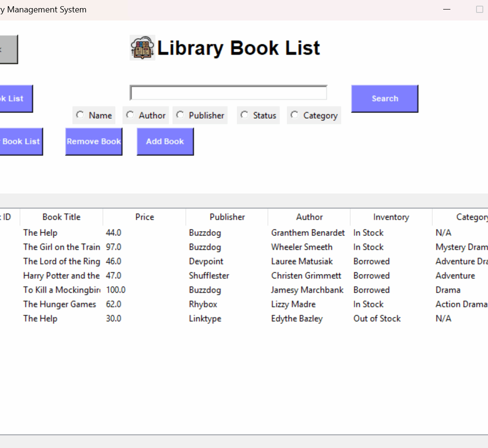
Task: Click the Remove Book button
Action: tap(93, 141)
